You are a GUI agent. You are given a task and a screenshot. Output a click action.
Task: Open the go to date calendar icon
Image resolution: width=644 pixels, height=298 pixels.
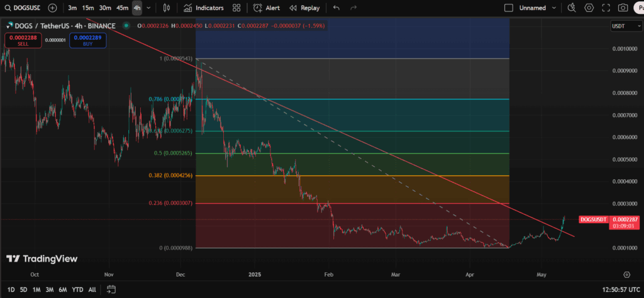tap(111, 289)
